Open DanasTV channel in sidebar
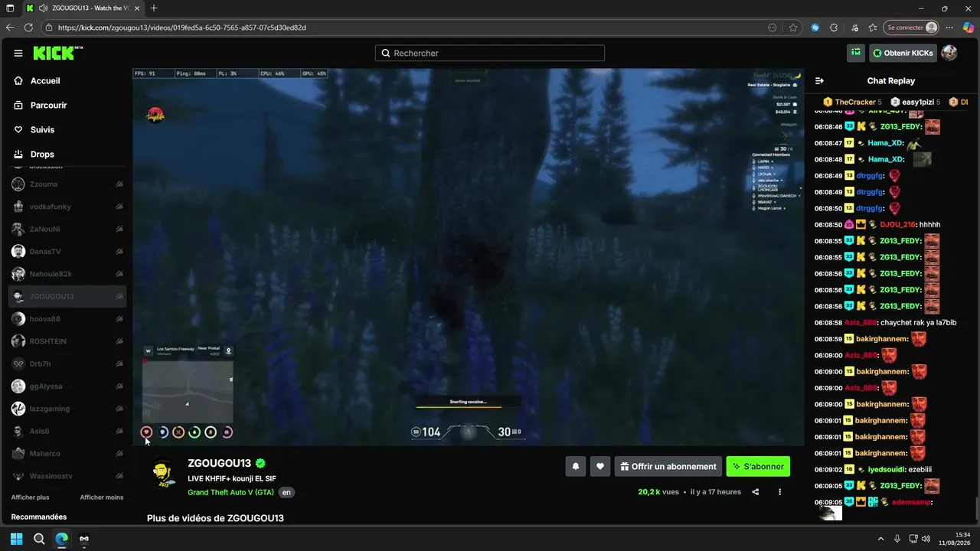 (67, 252)
